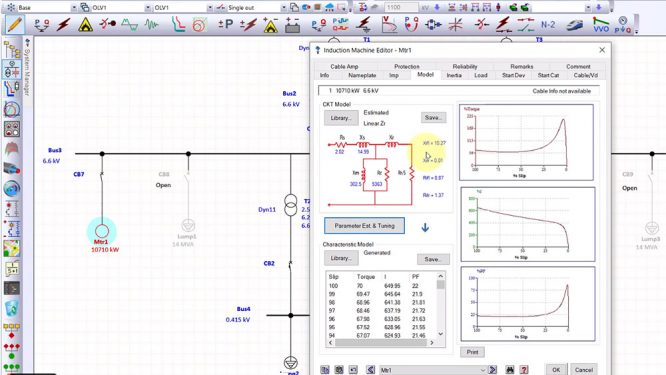This screenshot has height=375, width=666.
Task: Click the help question mark icon in editor
Action: pos(524,370)
